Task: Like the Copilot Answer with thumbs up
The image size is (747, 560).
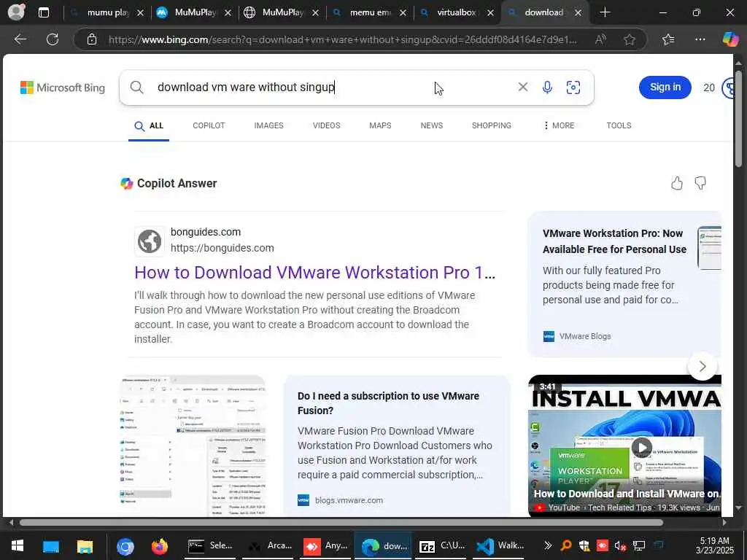Action: click(x=676, y=183)
